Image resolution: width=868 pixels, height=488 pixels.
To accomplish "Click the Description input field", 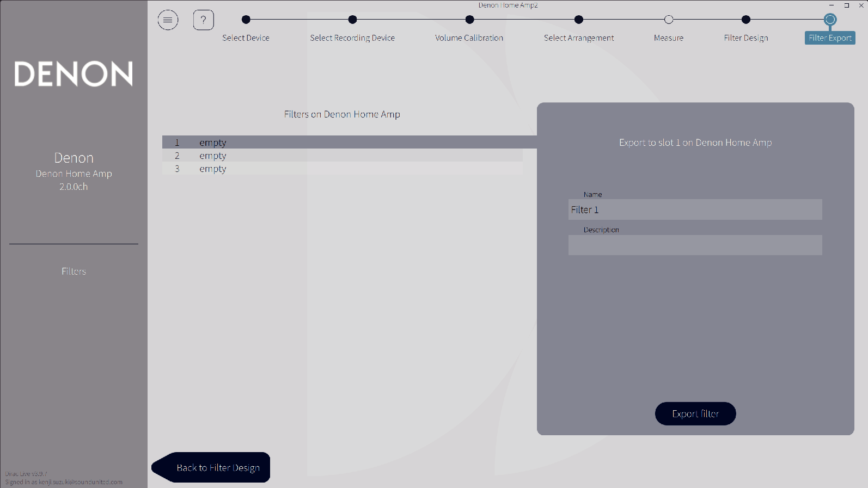I will click(695, 245).
